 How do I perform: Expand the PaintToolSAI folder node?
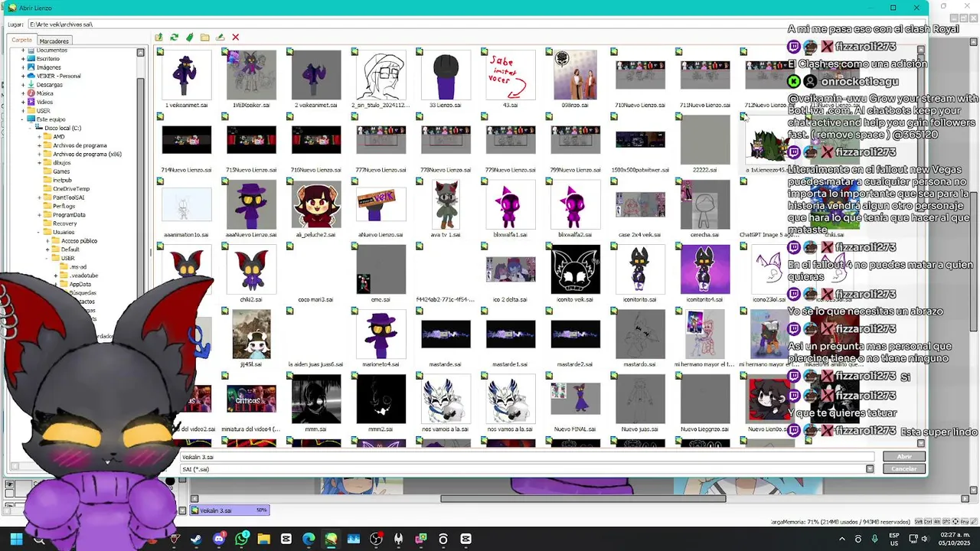tap(38, 197)
